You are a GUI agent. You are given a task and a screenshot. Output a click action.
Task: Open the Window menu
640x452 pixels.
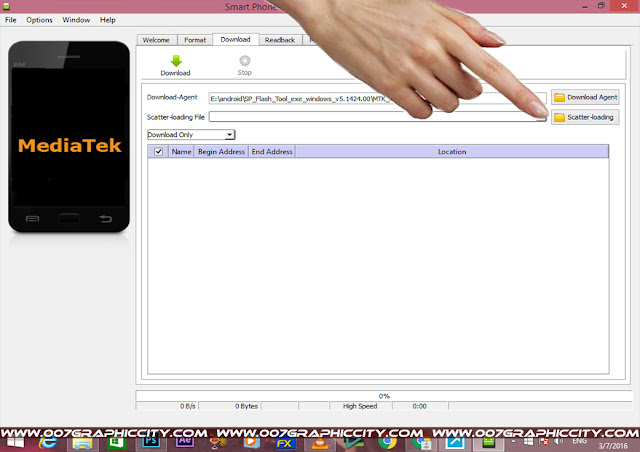click(x=76, y=20)
